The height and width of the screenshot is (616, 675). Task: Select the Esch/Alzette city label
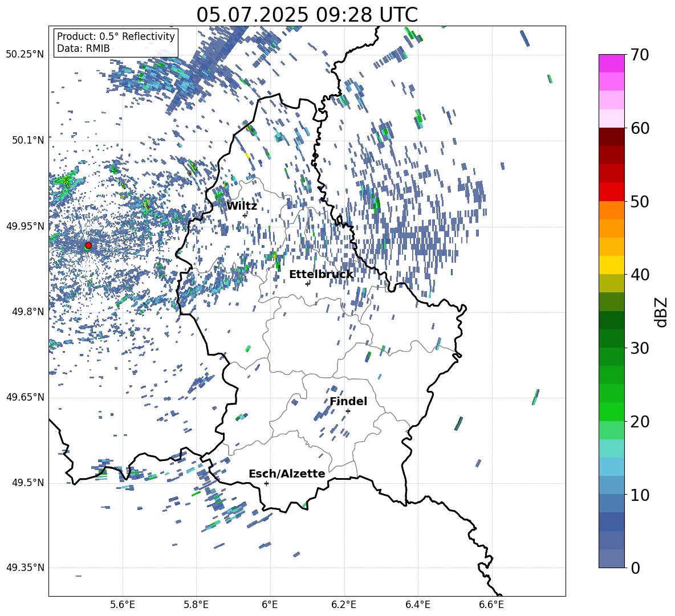[287, 474]
